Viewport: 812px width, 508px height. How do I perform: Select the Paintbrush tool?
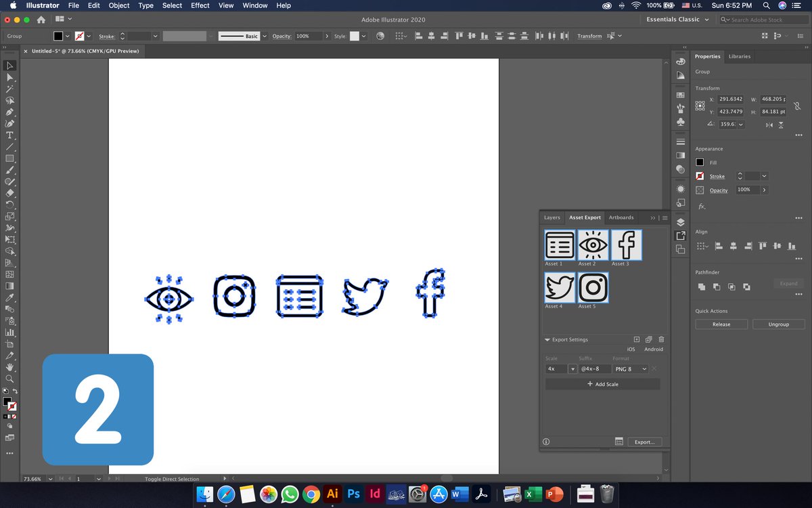(10, 169)
